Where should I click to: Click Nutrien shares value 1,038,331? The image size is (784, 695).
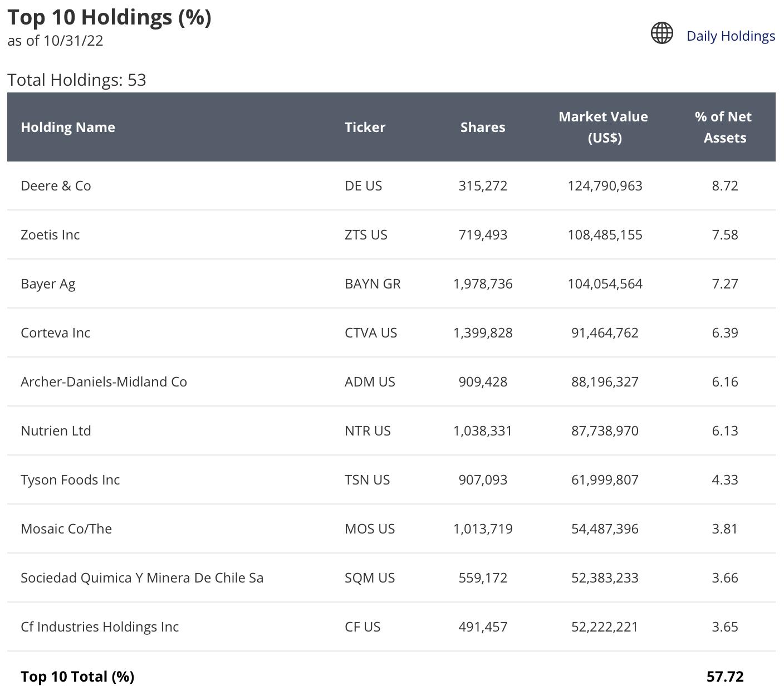[x=483, y=430]
